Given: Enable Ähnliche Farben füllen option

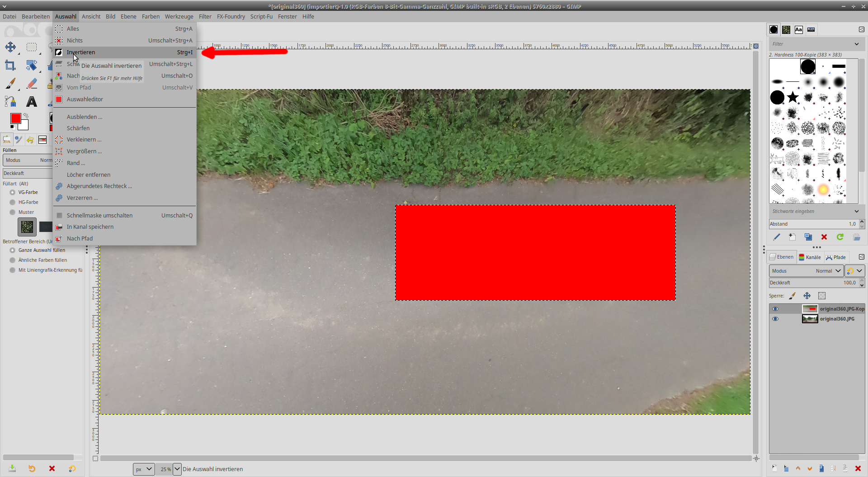Looking at the screenshot, I should 13,260.
